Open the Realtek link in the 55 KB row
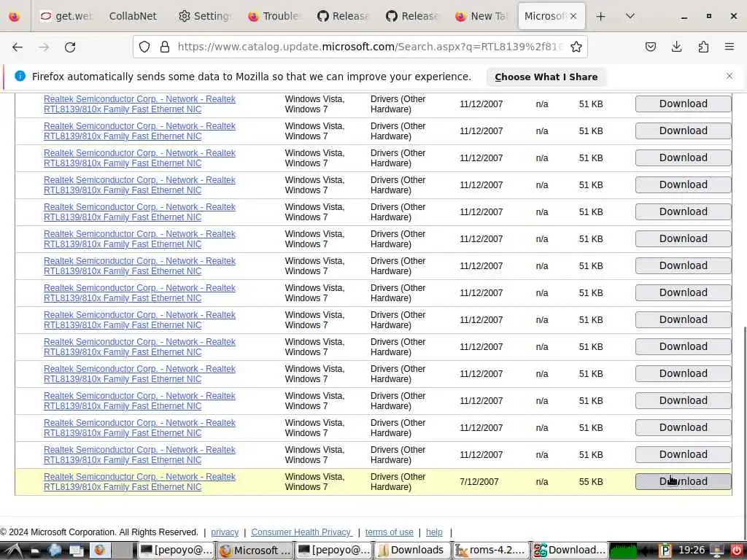Image resolution: width=747 pixels, height=560 pixels. 139,481
